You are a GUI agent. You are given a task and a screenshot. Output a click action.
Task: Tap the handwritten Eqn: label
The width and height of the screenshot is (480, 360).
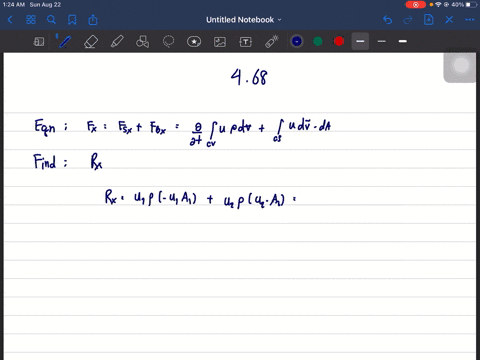click(x=51, y=127)
